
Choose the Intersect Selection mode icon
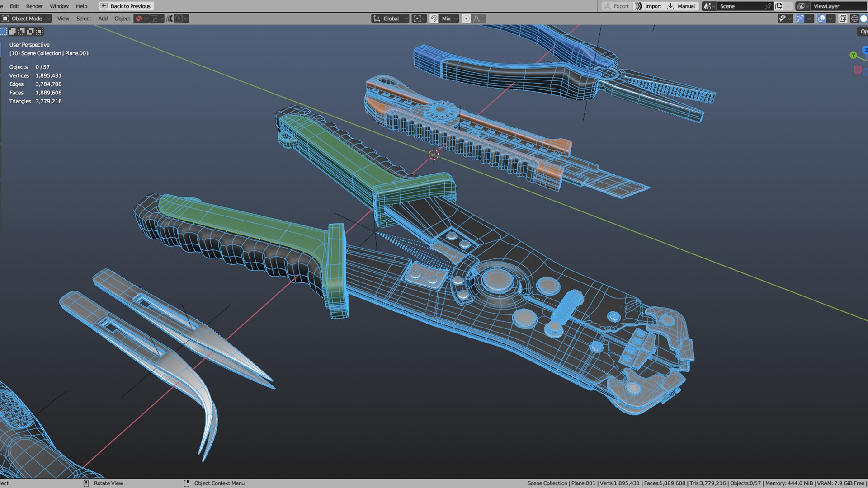40,31
